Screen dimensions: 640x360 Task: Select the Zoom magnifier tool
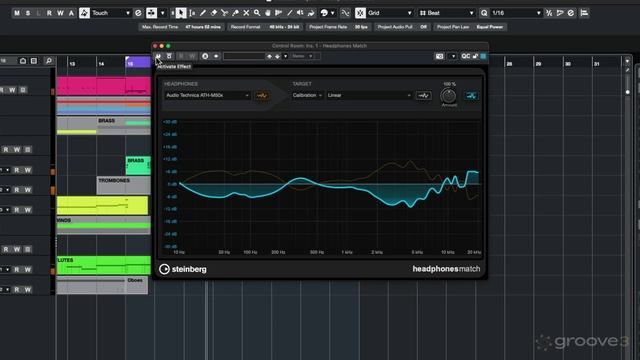[257, 13]
